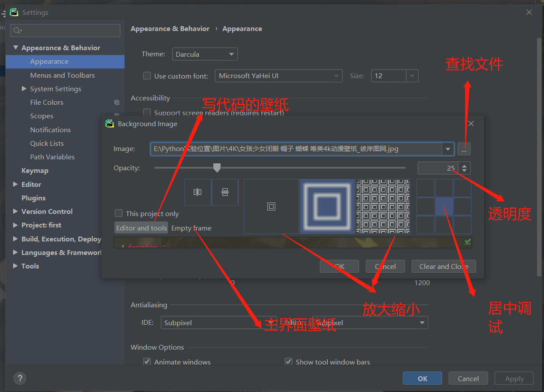
Task: Uncheck Show tool window bars
Action: click(288, 361)
